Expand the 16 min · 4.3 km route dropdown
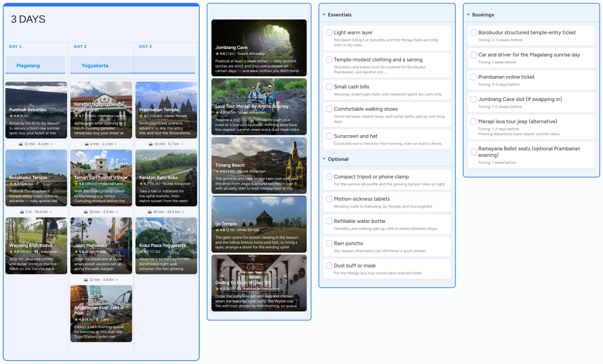This screenshot has width=603, height=364. click(x=117, y=212)
